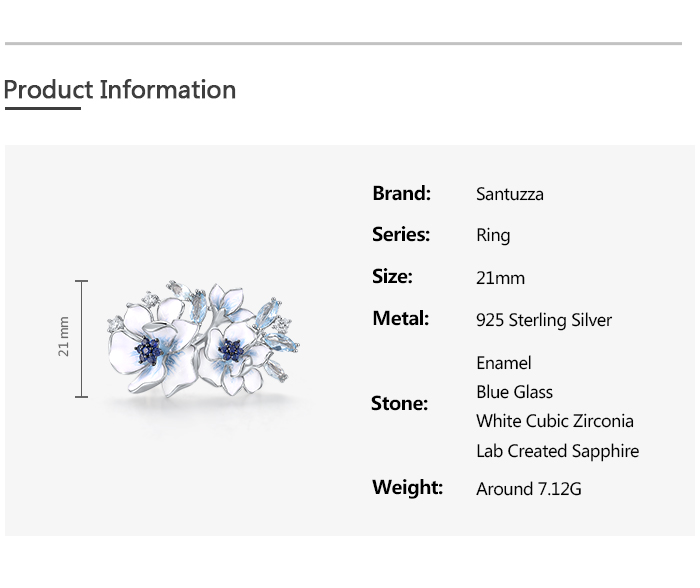Select the Santuzza brand name
700x588 pixels.
510,194
